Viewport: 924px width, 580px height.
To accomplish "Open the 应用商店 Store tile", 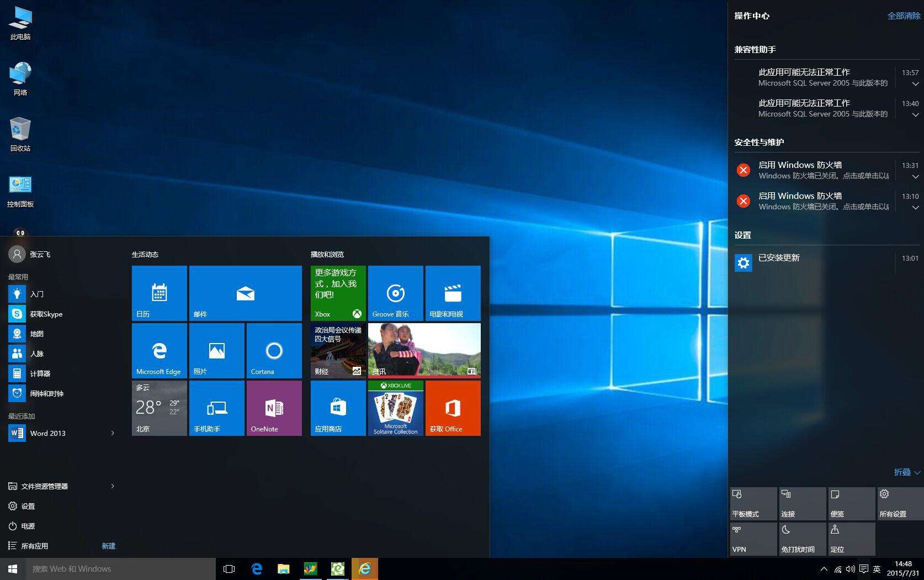I will coord(338,408).
